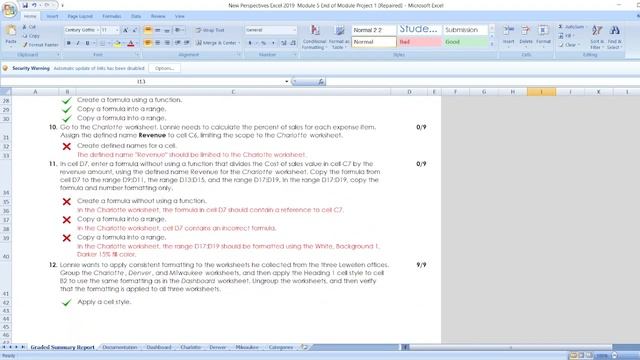Image resolution: width=640 pixels, height=360 pixels.
Task: Open text orientation options
Action: 179,30
